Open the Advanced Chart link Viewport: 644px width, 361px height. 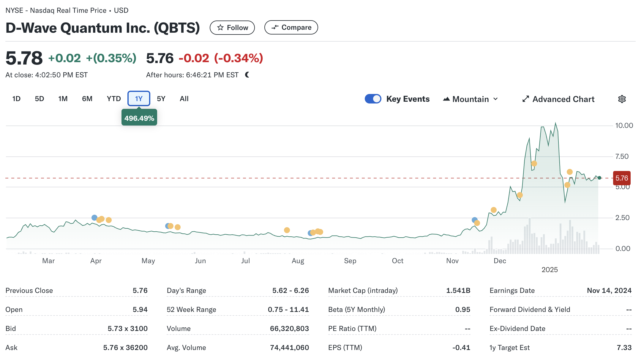[563, 99]
